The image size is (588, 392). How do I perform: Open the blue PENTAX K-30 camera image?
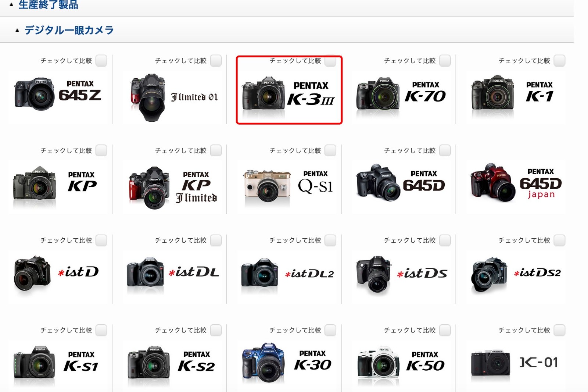pyautogui.click(x=264, y=363)
